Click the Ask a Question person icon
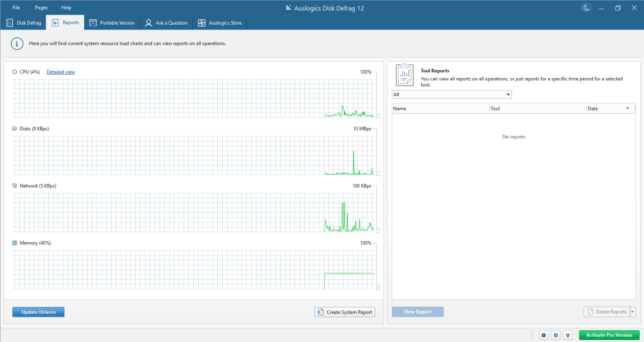The image size is (644, 342). click(x=149, y=23)
